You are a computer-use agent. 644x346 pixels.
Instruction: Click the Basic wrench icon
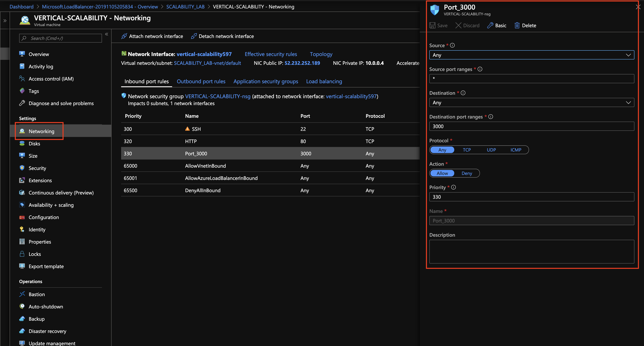(x=490, y=26)
